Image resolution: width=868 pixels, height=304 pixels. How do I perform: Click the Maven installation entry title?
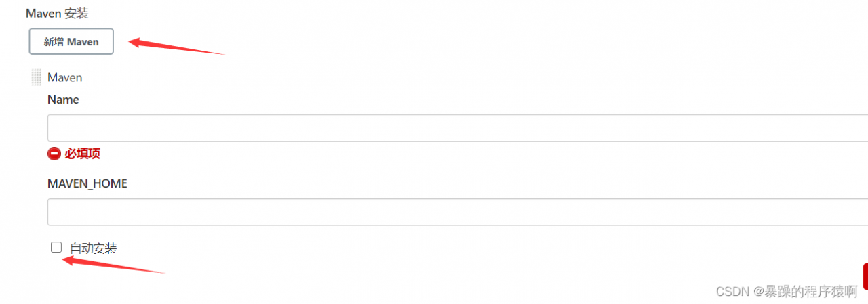point(65,78)
